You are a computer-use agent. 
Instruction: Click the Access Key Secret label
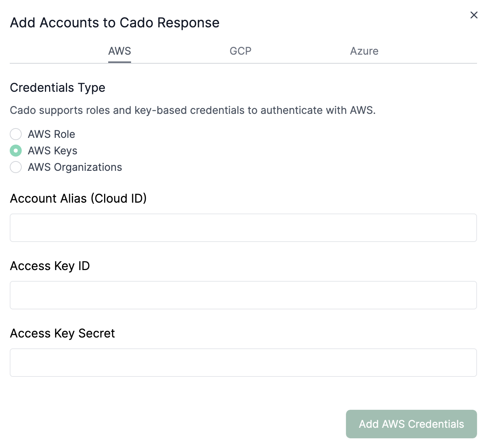pyautogui.click(x=63, y=333)
